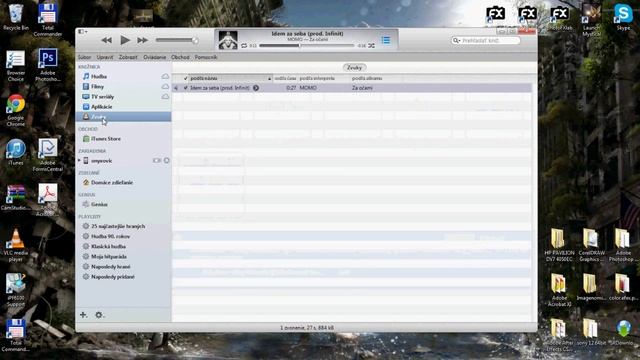The height and width of the screenshot is (360, 640).
Task: Click the album artwork thumbnail
Action: coord(228,40)
